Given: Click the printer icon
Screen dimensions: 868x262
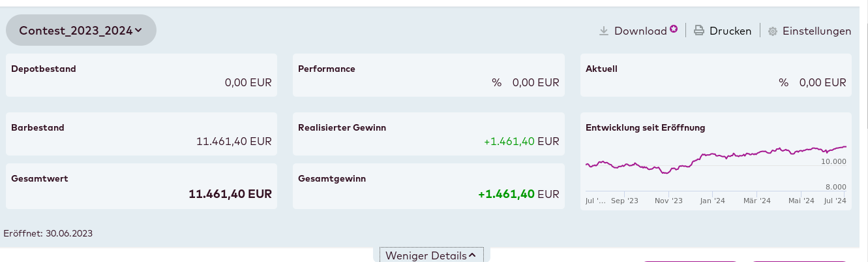Looking at the screenshot, I should (x=699, y=31).
